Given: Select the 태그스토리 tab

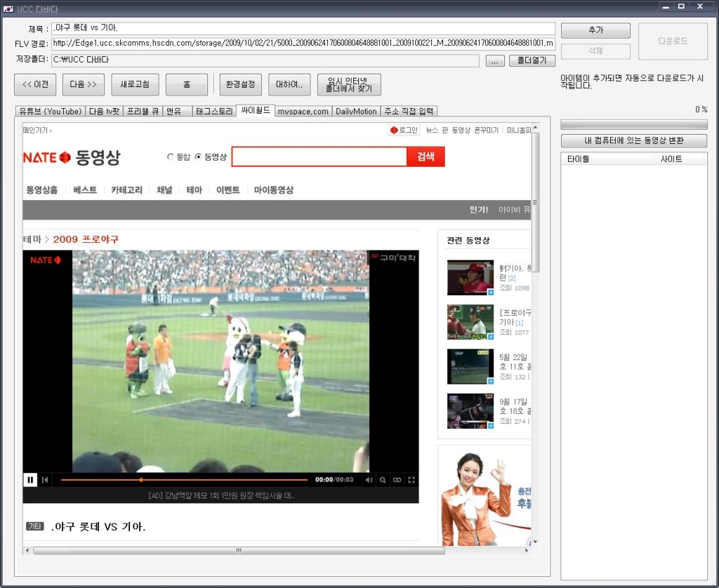Looking at the screenshot, I should (x=213, y=112).
